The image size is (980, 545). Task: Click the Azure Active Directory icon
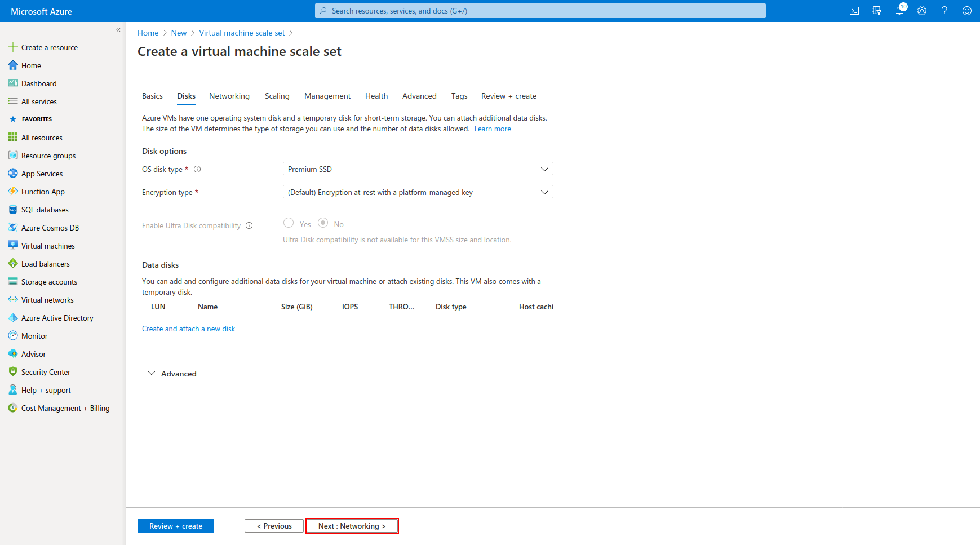(13, 318)
